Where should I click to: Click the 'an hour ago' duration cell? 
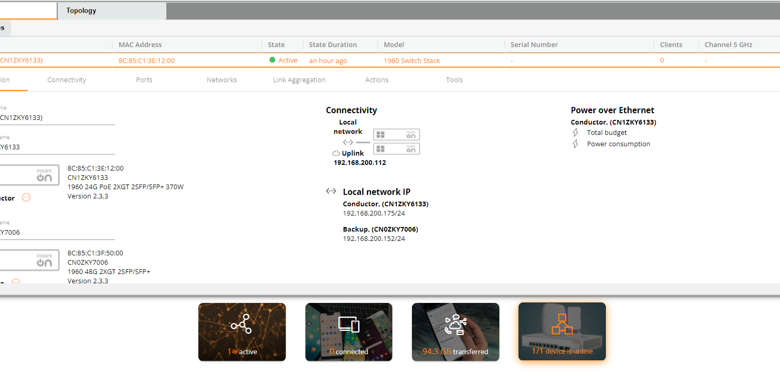(328, 61)
